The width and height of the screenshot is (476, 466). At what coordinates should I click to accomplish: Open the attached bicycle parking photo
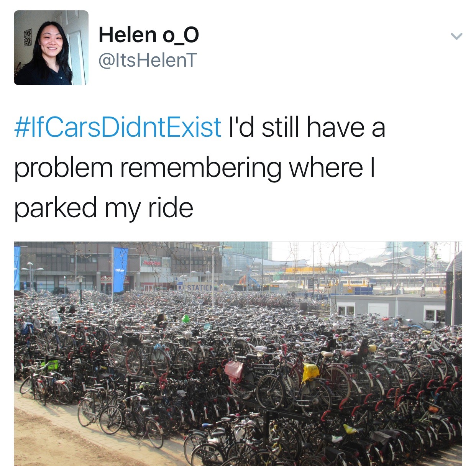238,354
